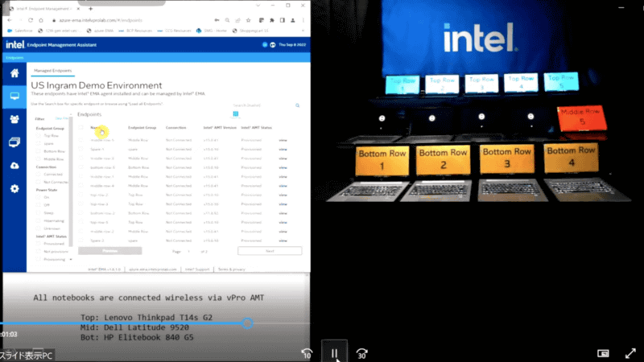Click view link for Spare-1 row

click(x=283, y=150)
